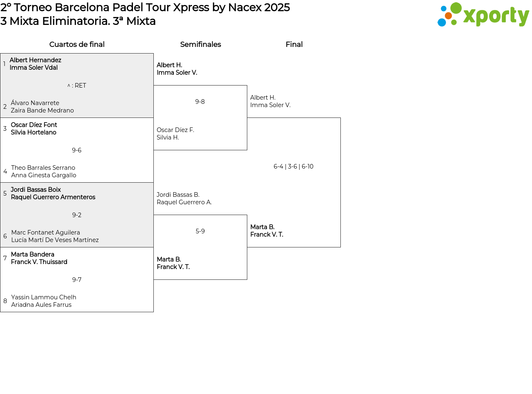Click Theo Barrales Serrano team entry
Image resolution: width=532 pixels, height=394 pixels.
(x=44, y=171)
